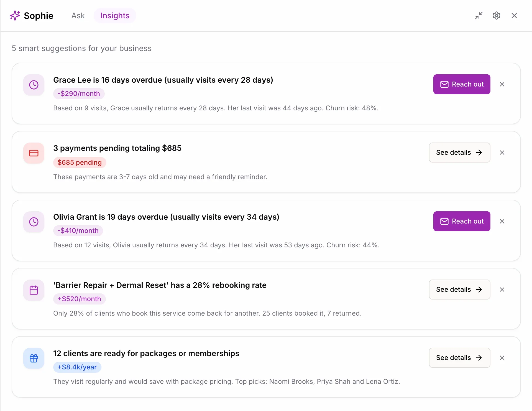Click the Grace Lee is 16 days overdue title
Viewport: 532px width, 411px height.
pos(163,80)
